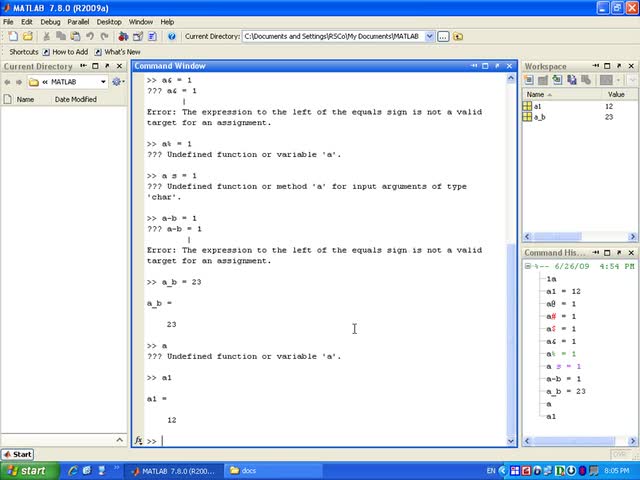Maximize the Current Directory panel

click(x=95, y=66)
